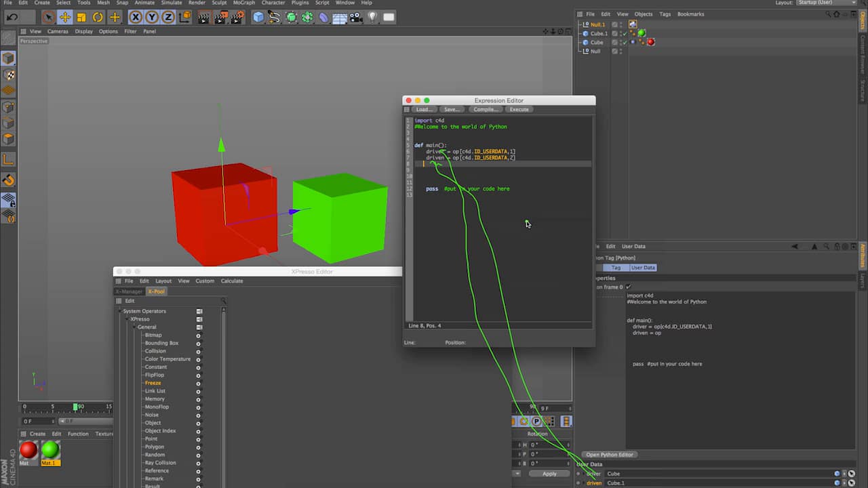Select Freeze operator in X-Pool list
The height and width of the screenshot is (488, 868).
point(153,383)
